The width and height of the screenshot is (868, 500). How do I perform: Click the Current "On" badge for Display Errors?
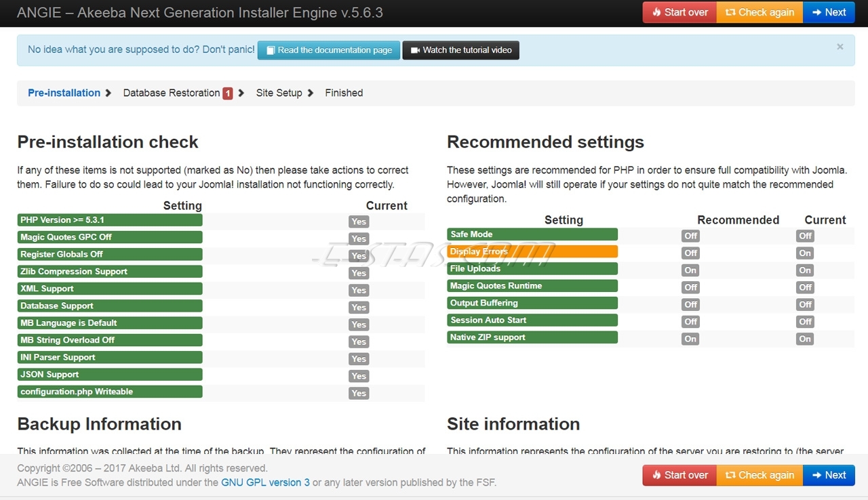[x=805, y=253]
